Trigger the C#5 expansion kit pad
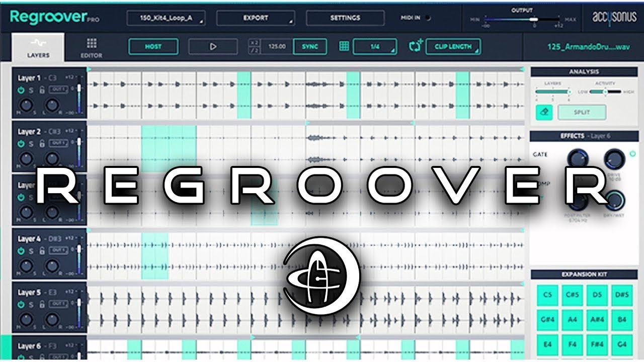 coord(572,295)
